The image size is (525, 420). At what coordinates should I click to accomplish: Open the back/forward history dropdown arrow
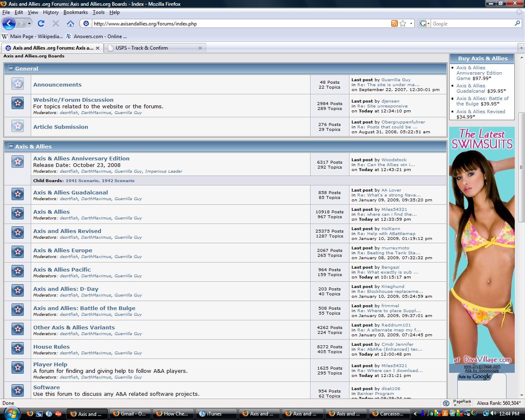click(x=29, y=23)
